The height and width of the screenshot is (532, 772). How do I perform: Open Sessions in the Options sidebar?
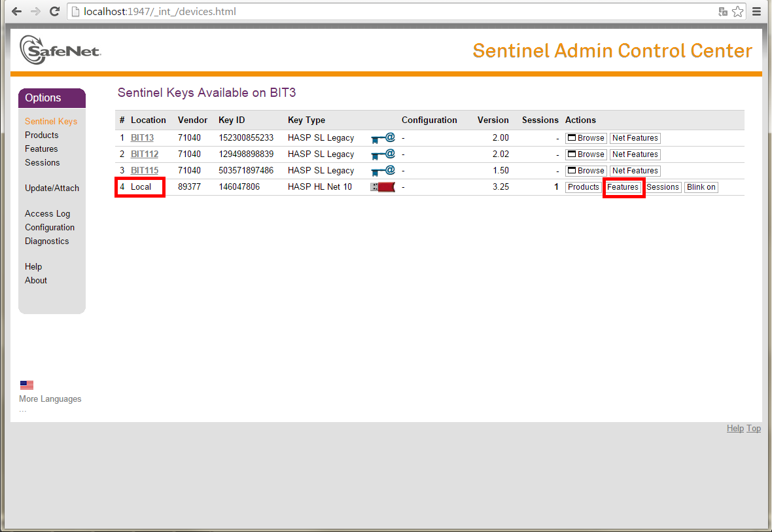click(x=43, y=162)
